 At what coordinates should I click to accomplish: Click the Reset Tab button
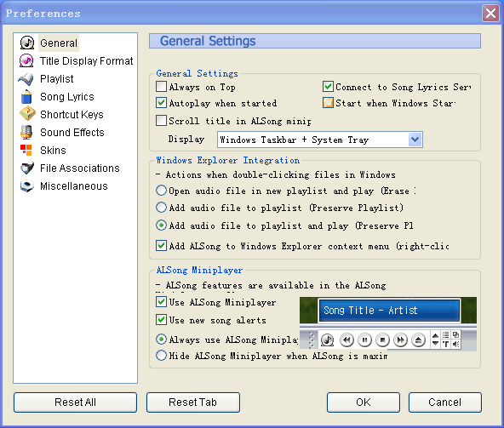tap(193, 402)
